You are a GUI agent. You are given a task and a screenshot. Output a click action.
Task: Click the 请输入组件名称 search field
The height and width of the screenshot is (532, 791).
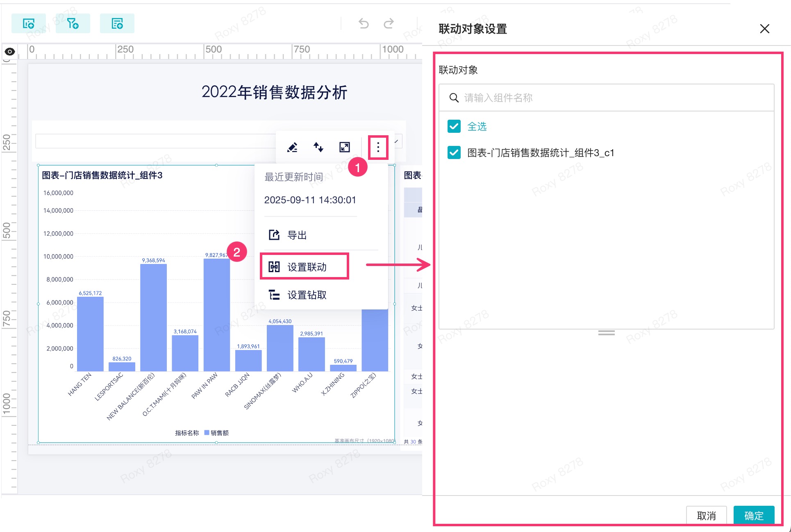[x=606, y=98]
